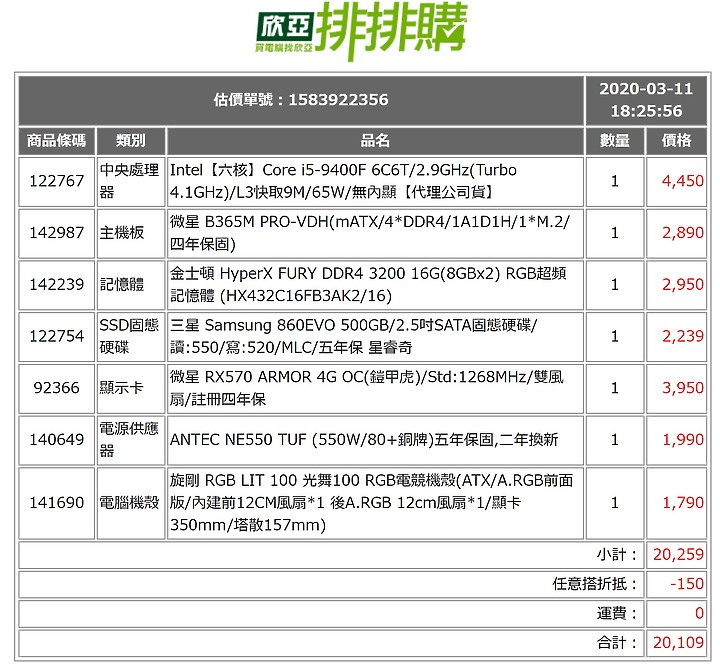Image resolution: width=720 pixels, height=665 pixels.
Task: Click price 2,950 for the memory
Action: 682,285
